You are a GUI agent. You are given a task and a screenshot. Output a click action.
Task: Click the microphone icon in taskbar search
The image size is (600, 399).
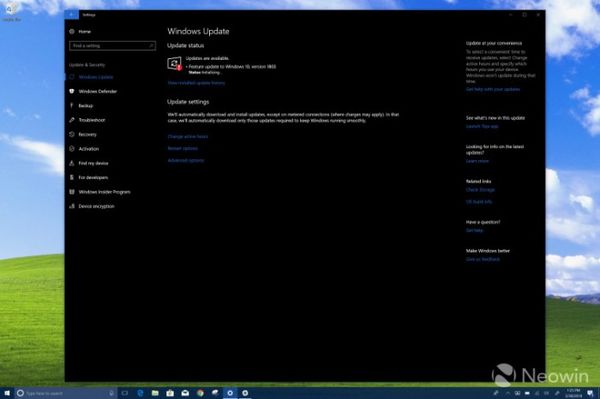click(111, 393)
